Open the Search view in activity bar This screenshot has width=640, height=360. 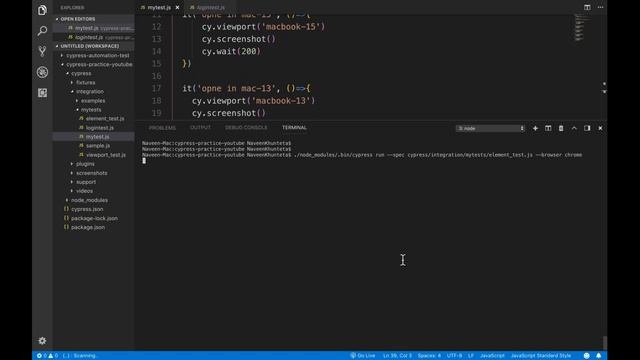pyautogui.click(x=42, y=31)
